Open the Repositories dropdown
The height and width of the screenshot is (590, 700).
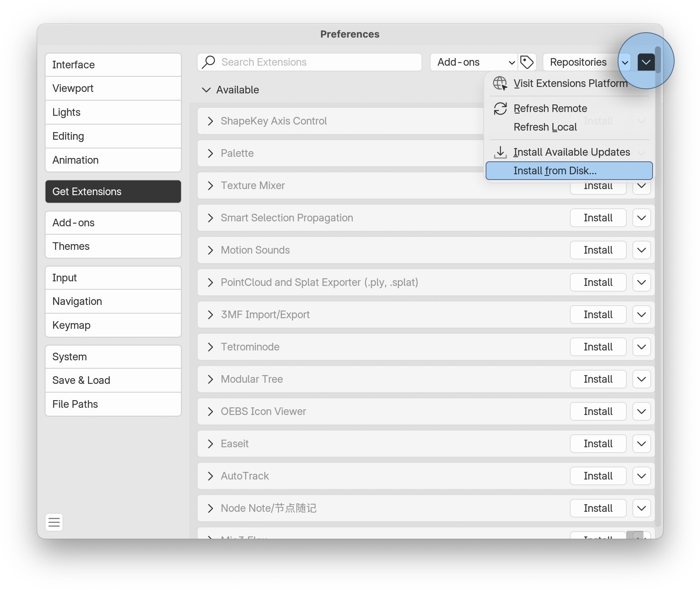click(586, 62)
